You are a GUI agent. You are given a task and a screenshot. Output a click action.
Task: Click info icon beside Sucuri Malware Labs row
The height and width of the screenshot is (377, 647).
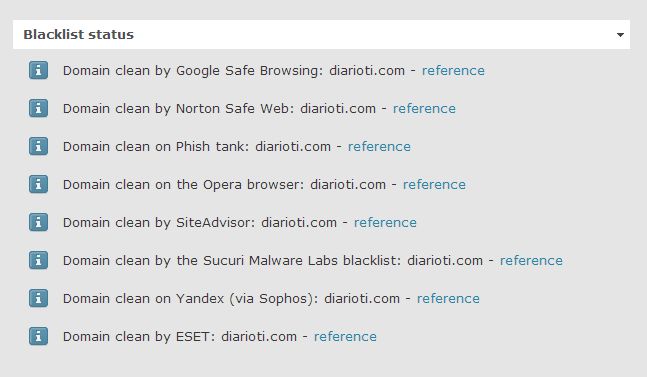(38, 260)
